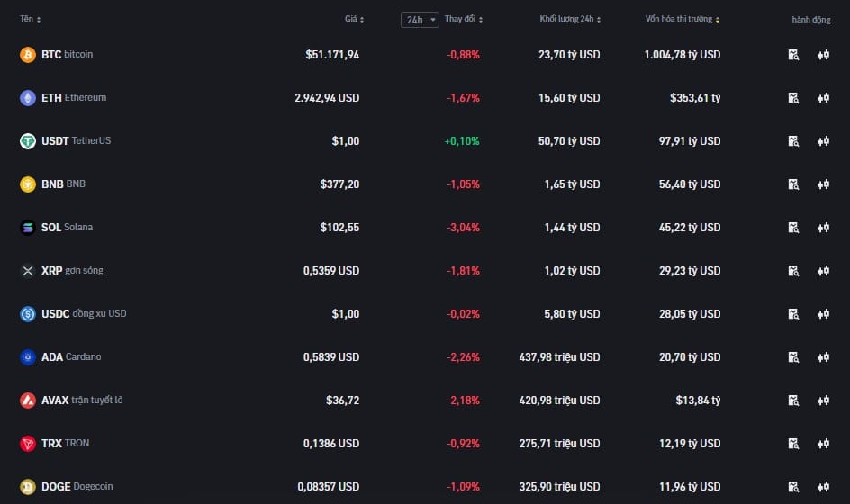Sort the table by Tên column

coord(31,19)
